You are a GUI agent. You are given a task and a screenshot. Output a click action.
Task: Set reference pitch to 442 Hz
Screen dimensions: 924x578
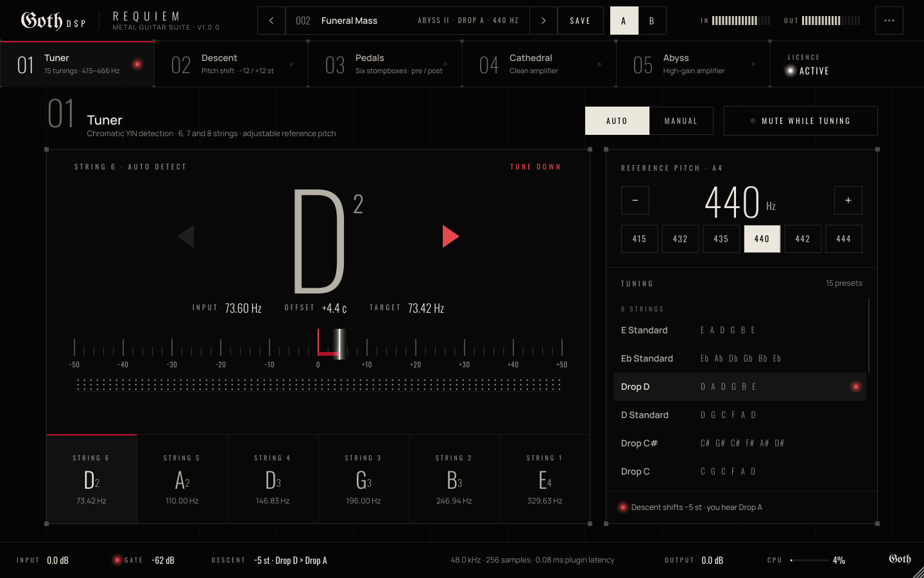tap(803, 239)
